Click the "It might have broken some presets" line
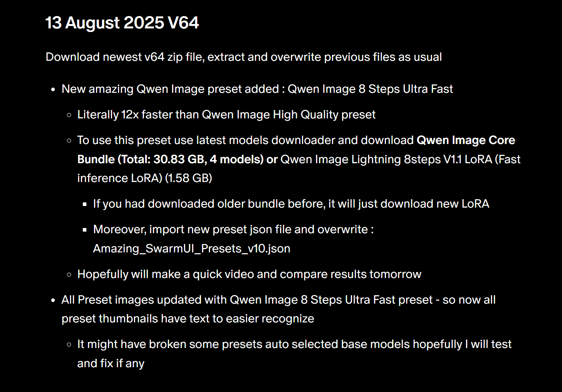The height and width of the screenshot is (392, 562). [294, 344]
